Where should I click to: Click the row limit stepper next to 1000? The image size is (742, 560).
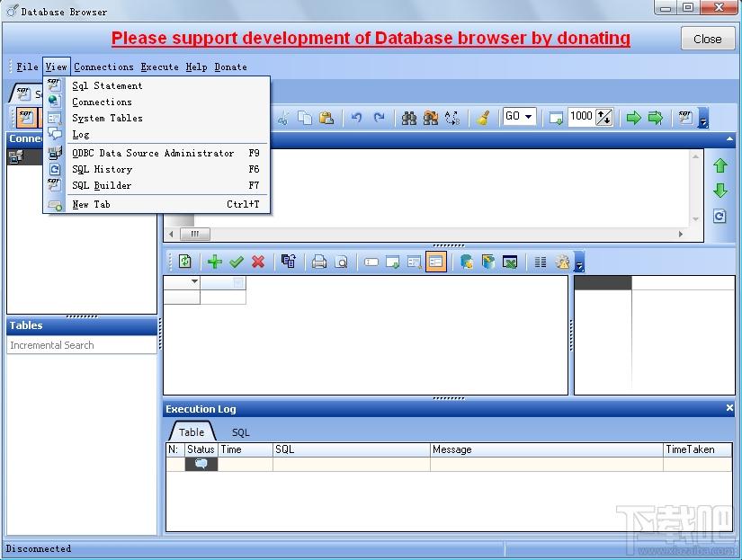coord(603,117)
